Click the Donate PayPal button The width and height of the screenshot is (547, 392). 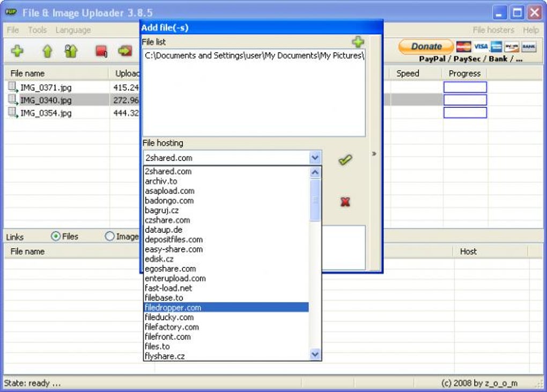pyautogui.click(x=426, y=46)
